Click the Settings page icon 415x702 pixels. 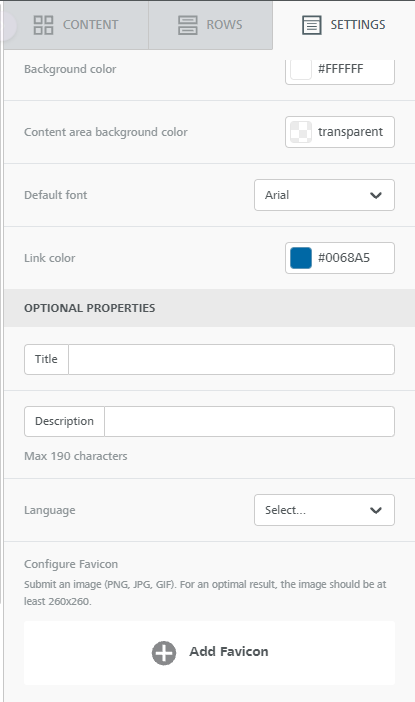[312, 25]
